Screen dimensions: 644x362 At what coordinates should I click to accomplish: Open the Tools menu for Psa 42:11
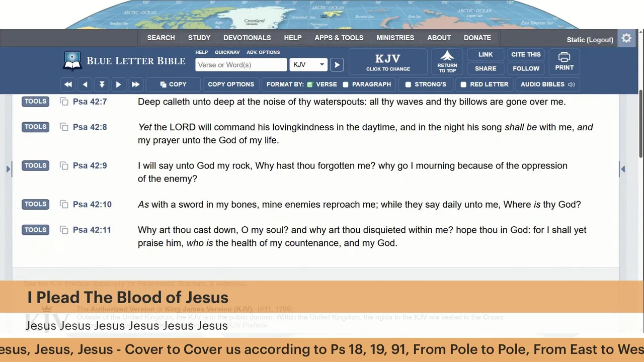pos(36,230)
